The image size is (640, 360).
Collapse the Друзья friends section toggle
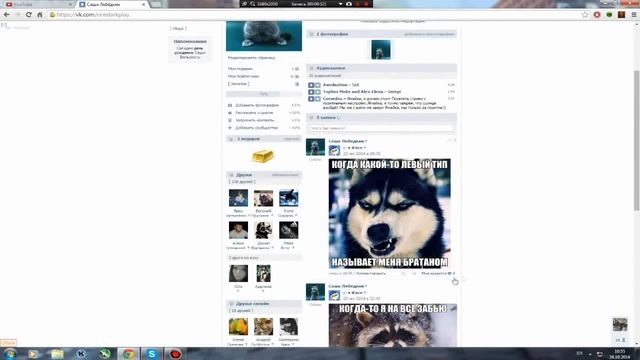231,175
